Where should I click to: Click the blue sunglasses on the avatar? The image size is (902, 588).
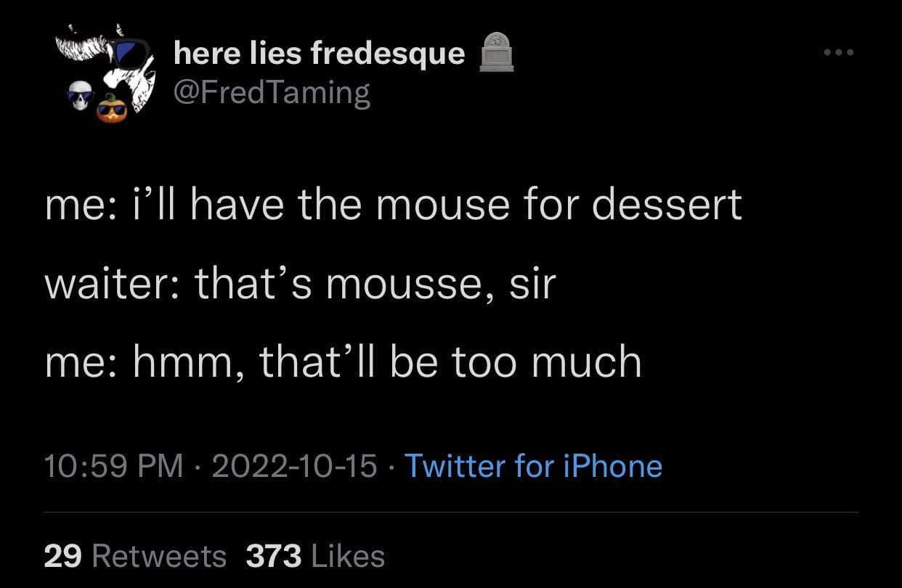[x=131, y=52]
